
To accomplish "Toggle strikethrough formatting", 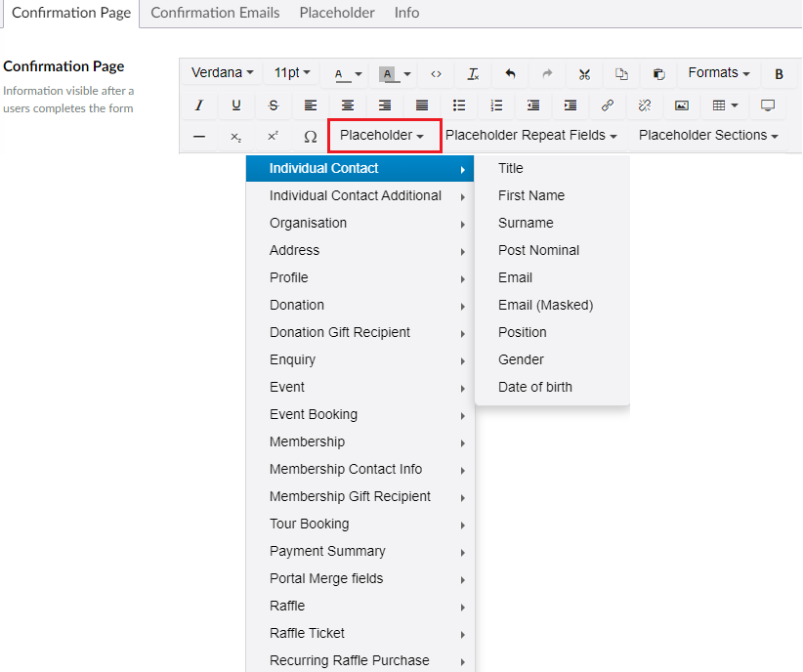I will [x=274, y=105].
